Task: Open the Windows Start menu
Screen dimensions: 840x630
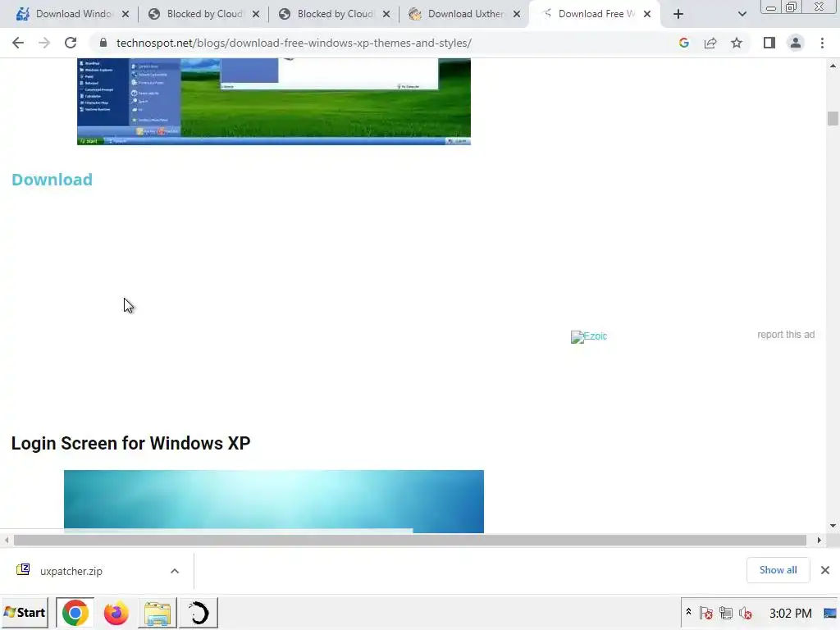Action: [x=25, y=612]
